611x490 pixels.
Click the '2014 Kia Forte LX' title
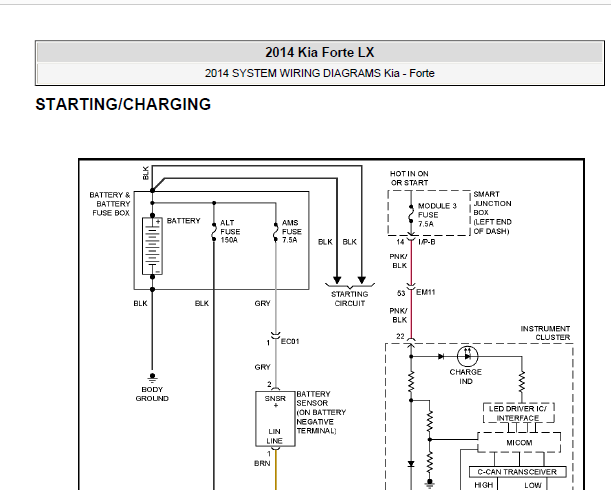point(320,52)
